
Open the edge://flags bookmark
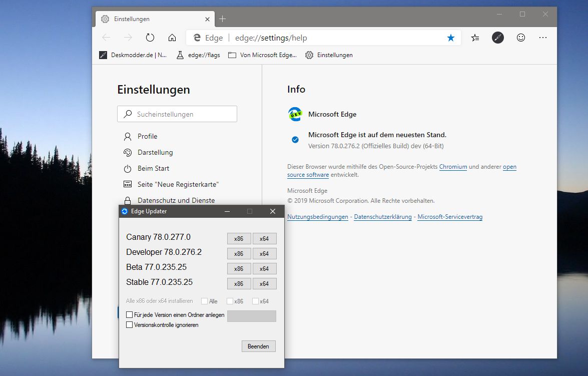coord(198,55)
